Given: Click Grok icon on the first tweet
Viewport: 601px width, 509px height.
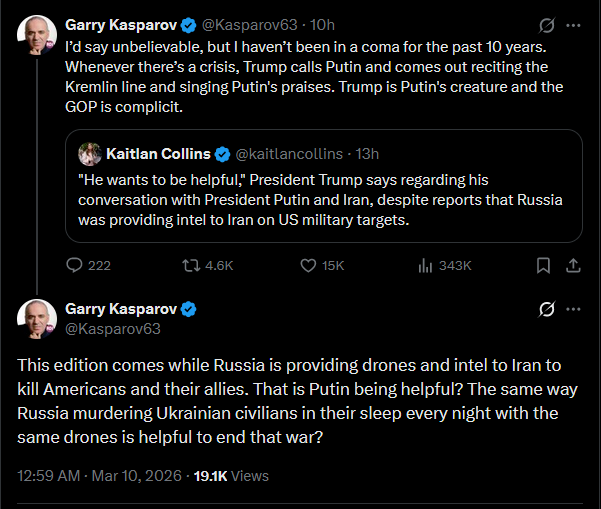Looking at the screenshot, I should (x=546, y=25).
